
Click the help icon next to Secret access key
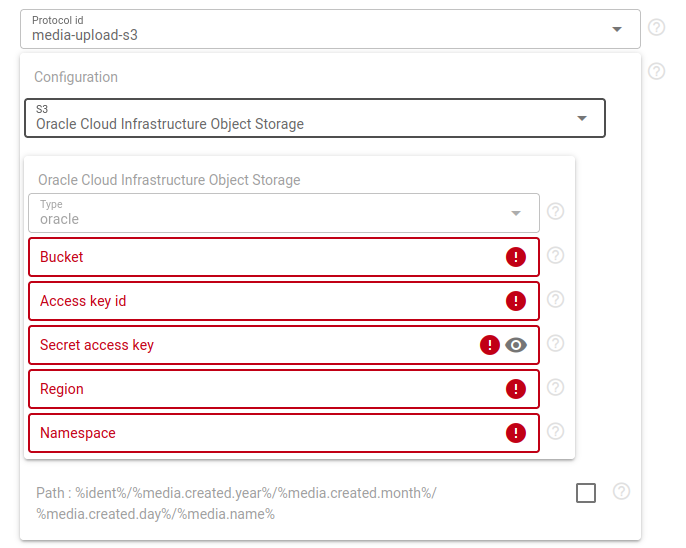click(556, 343)
